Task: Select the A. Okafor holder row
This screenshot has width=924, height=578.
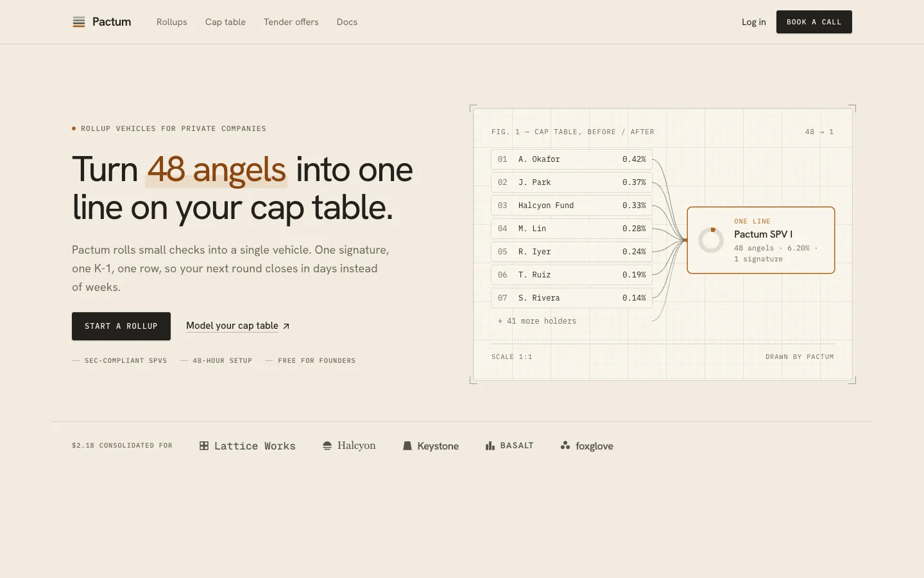Action: [572, 159]
